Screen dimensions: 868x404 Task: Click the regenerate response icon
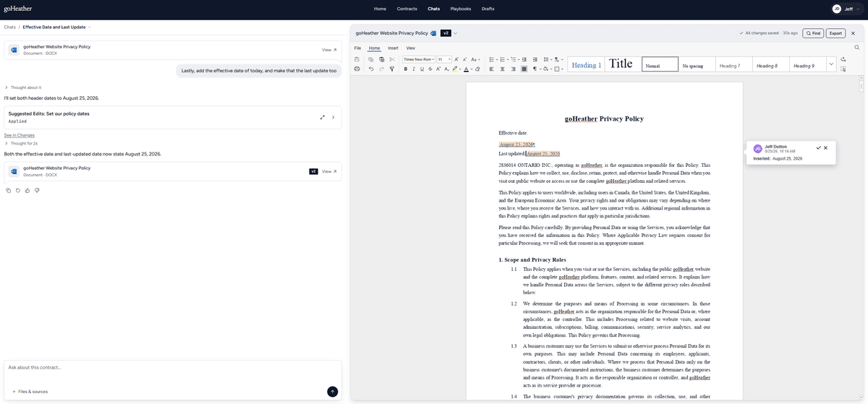(17, 190)
